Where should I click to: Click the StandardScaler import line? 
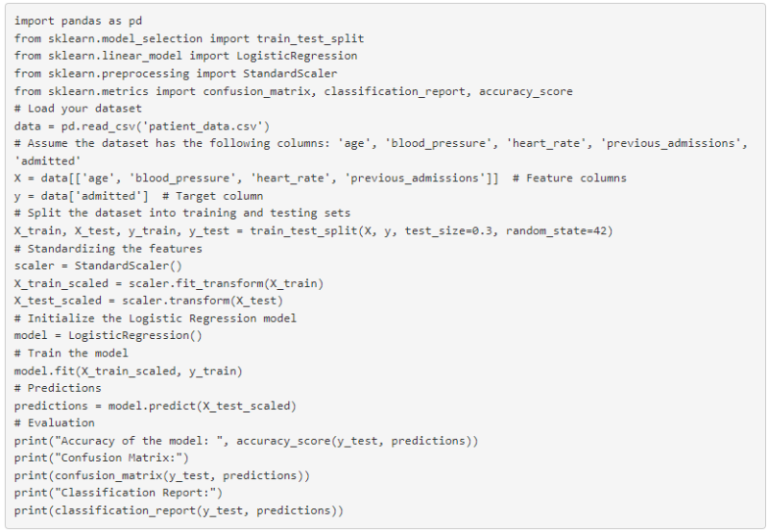coord(176,74)
